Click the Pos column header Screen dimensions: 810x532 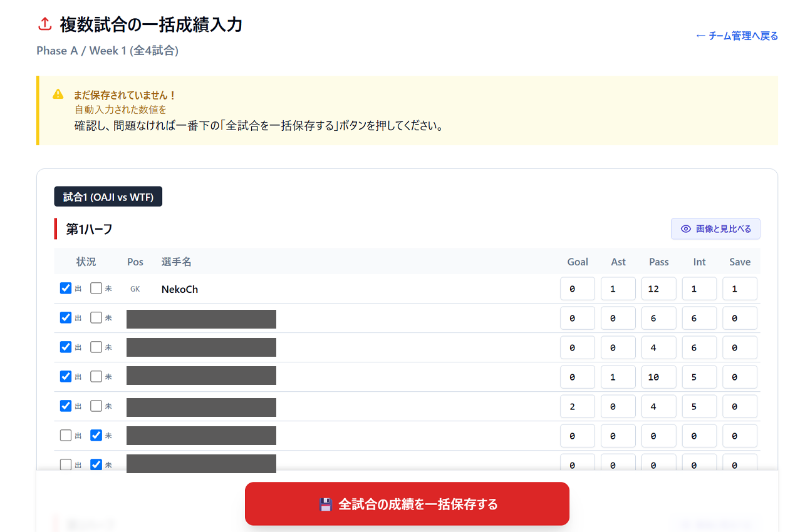tap(135, 262)
